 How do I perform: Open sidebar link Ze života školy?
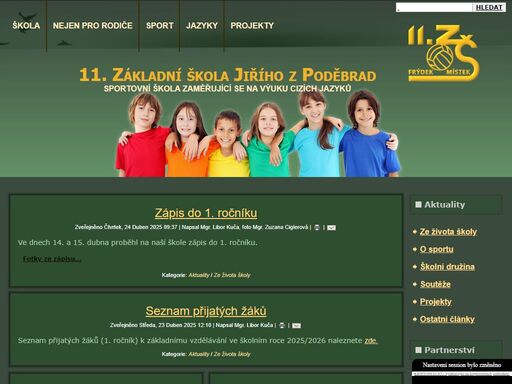tap(448, 232)
